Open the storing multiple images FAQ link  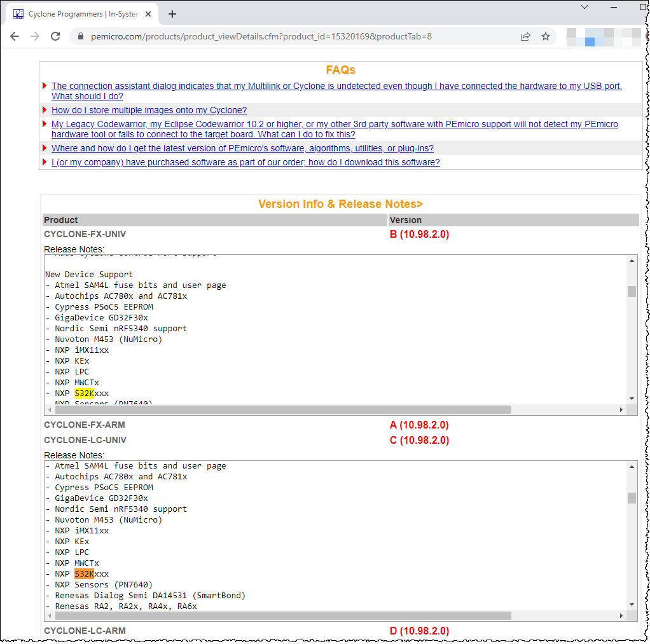tap(149, 109)
